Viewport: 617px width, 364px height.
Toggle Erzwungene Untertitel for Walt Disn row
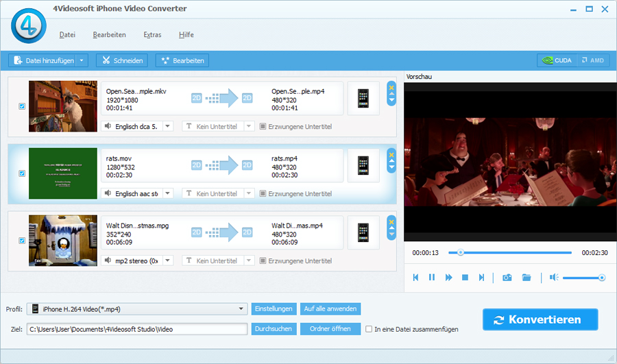click(263, 260)
